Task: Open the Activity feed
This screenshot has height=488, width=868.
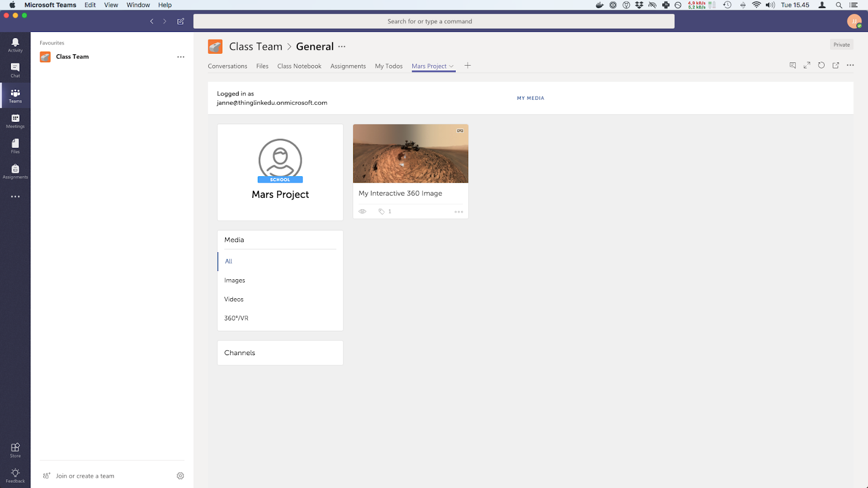Action: pos(15,45)
